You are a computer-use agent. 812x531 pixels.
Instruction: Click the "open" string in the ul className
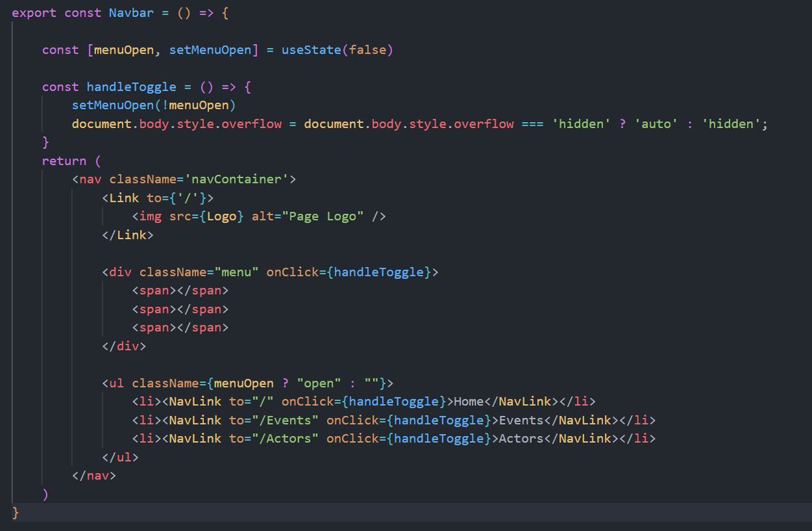[318, 383]
